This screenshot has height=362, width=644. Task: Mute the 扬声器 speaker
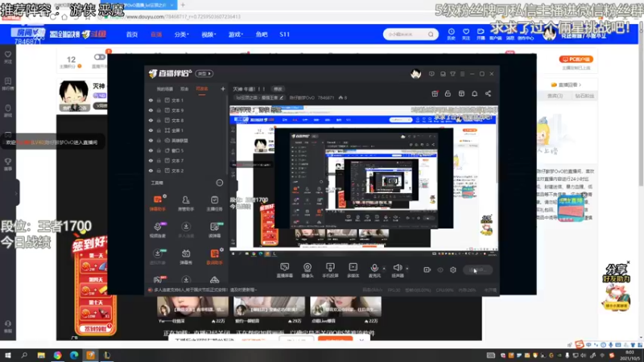click(397, 270)
